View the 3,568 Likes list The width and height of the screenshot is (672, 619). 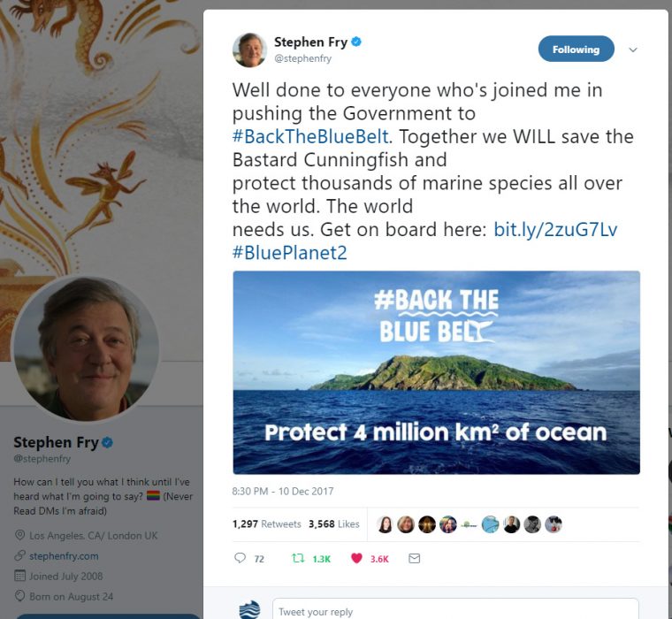(x=334, y=523)
